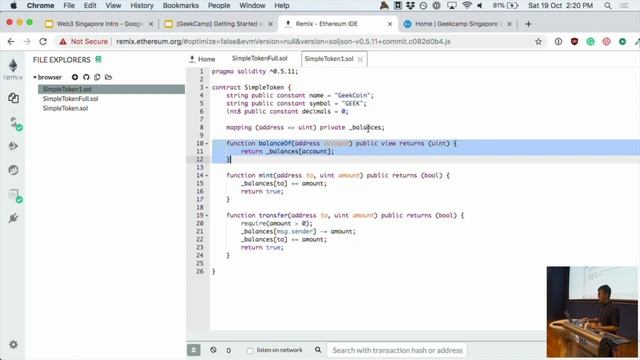The width and height of the screenshot is (640, 360).
Task: Open the Wi-Fi menu bar icon
Action: pyautogui.click(x=467, y=6)
